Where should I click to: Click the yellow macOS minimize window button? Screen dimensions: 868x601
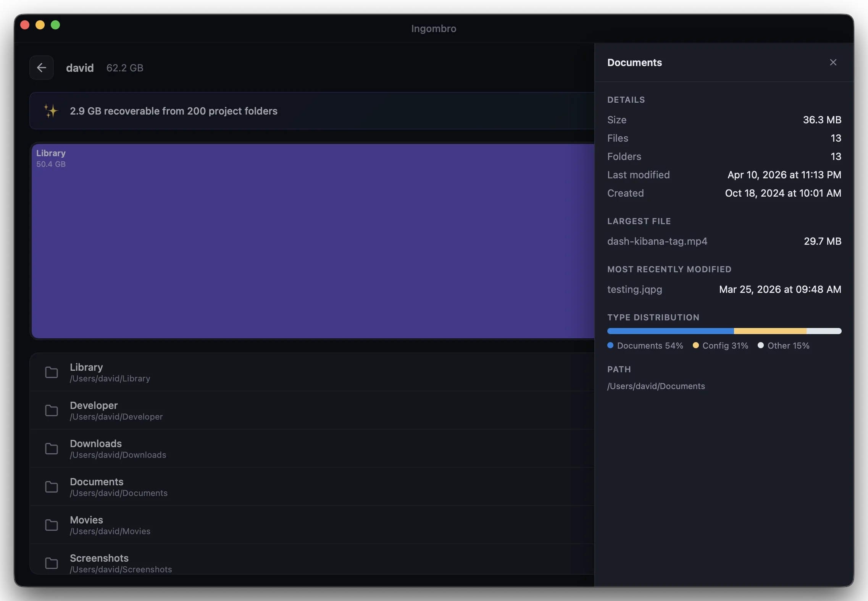click(40, 25)
